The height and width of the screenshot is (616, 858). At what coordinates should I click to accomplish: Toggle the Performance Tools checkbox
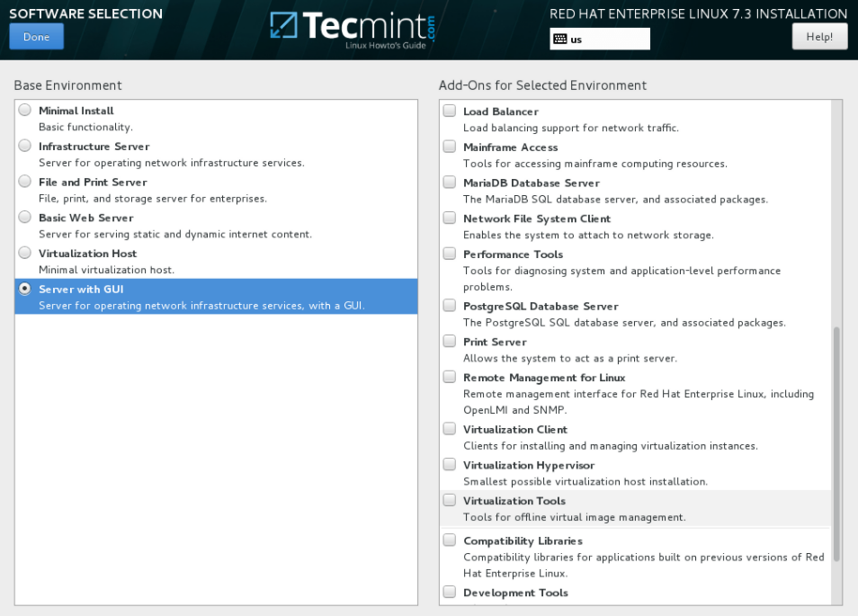pyautogui.click(x=450, y=254)
